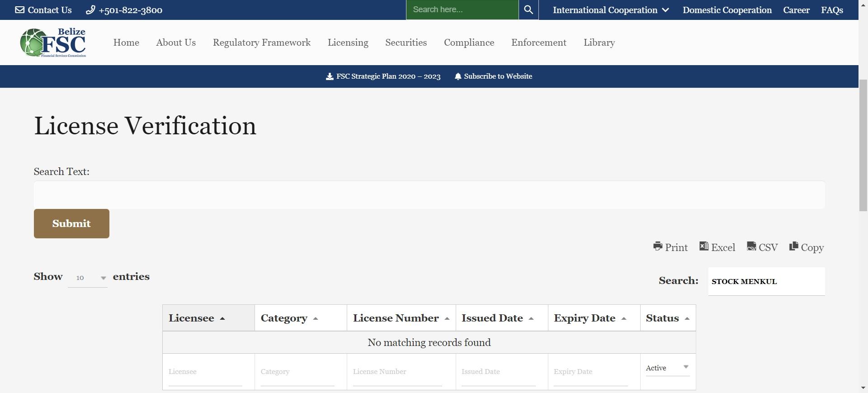Click the CSV export button label

(768, 247)
